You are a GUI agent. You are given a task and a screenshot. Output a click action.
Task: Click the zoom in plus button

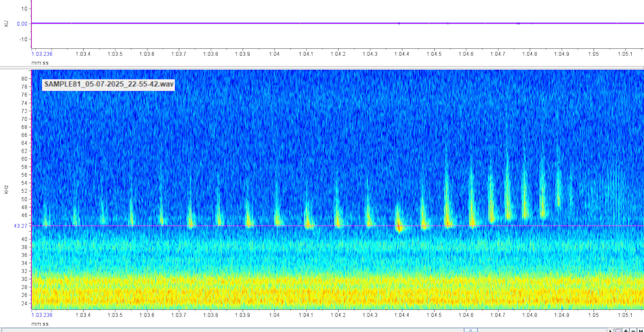tap(626, 329)
